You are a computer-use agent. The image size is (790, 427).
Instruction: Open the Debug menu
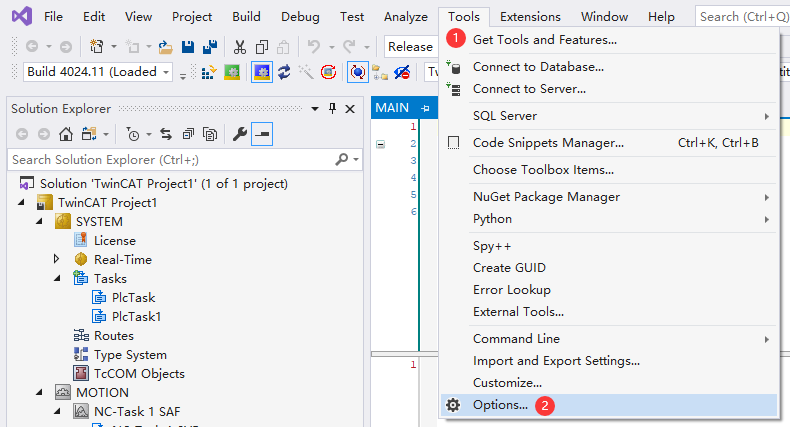[300, 17]
